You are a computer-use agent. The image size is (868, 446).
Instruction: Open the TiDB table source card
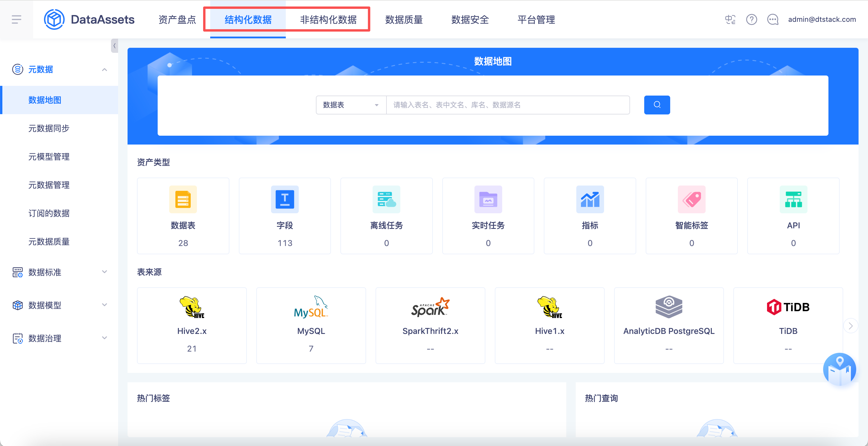coord(787,325)
